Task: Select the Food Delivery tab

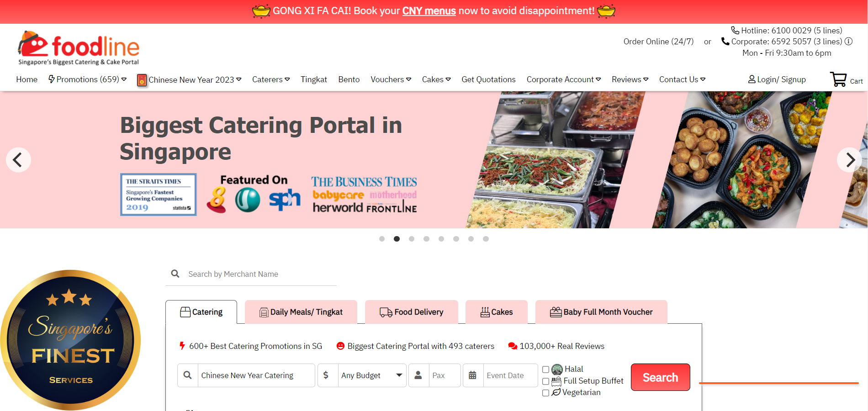Action: (412, 312)
